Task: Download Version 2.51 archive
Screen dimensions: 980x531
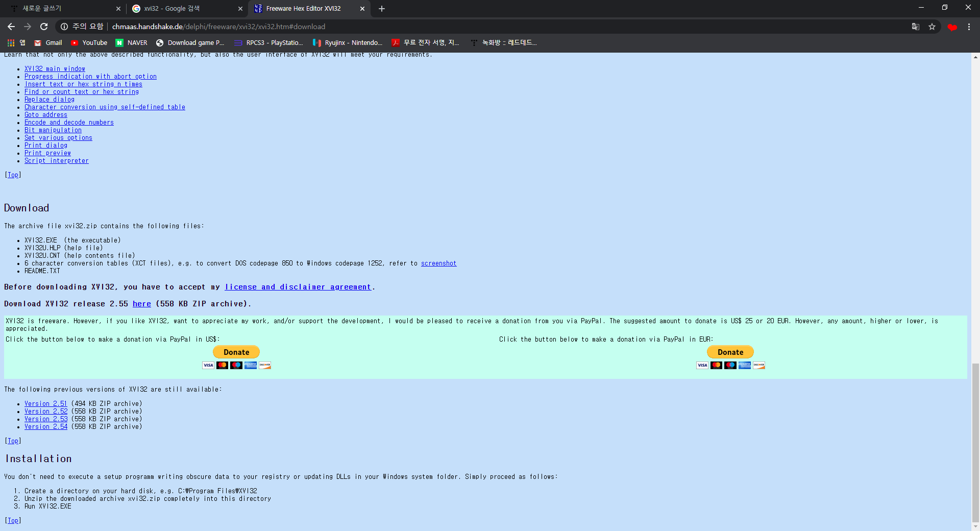Action: click(x=46, y=404)
